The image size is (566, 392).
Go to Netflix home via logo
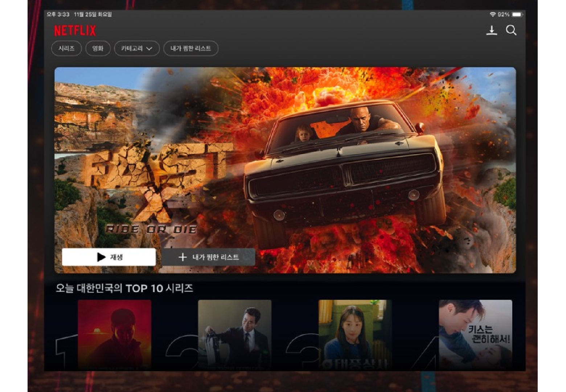[75, 30]
